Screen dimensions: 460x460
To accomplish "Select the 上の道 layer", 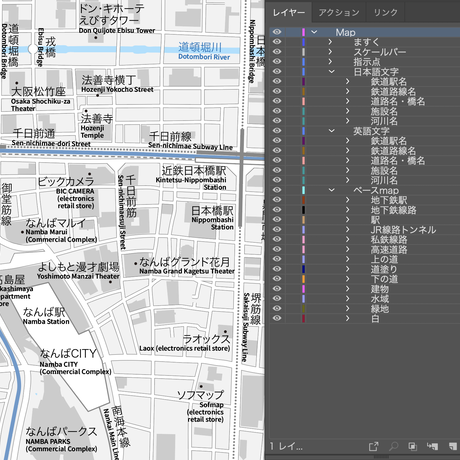I will coord(384,259).
